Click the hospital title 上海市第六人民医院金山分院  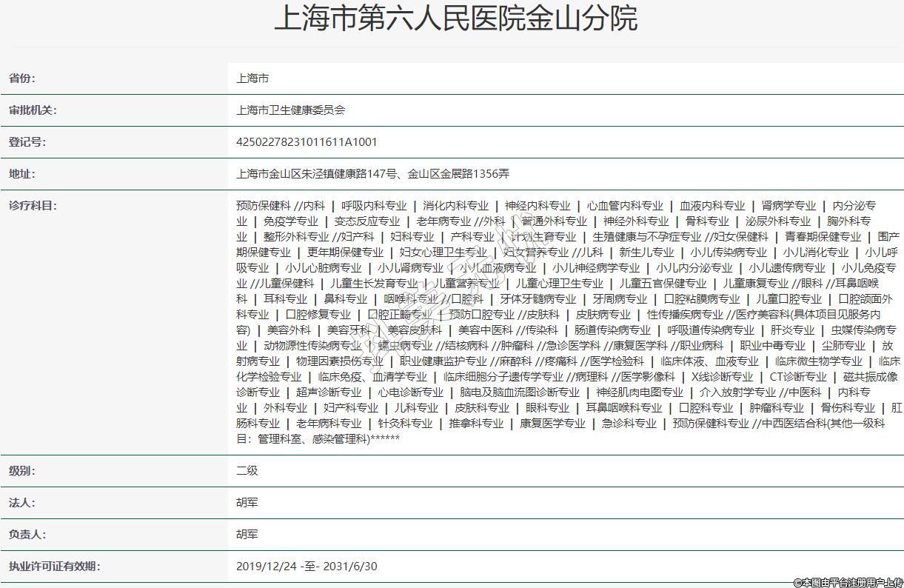(455, 19)
